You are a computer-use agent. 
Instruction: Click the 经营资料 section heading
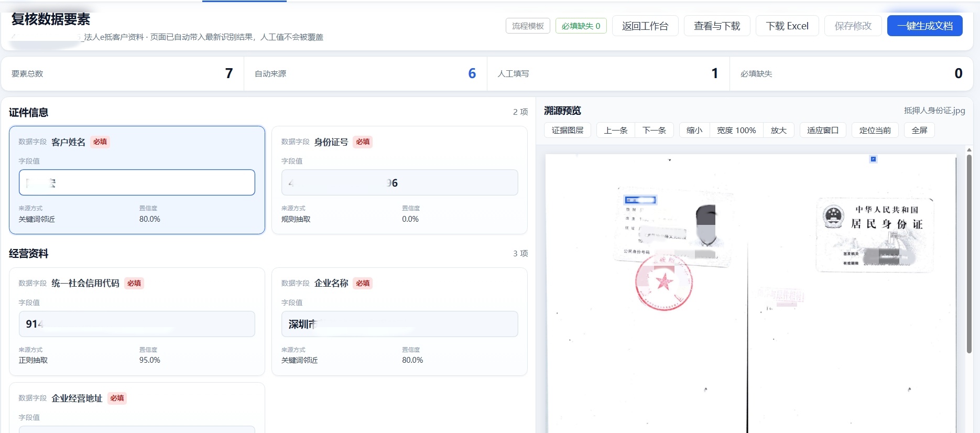(x=29, y=254)
